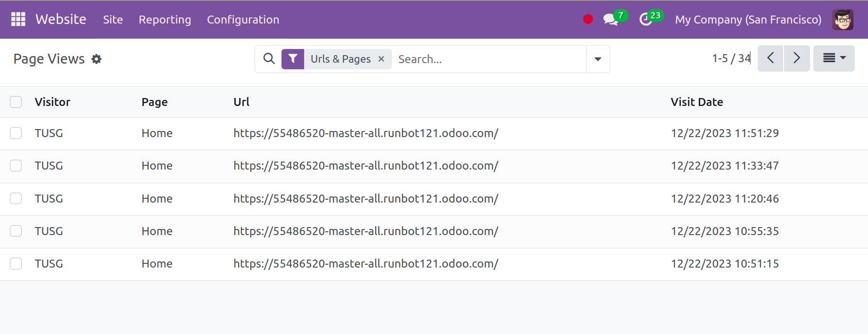868x334 pixels.
Task: Open the activities clock icon
Action: [645, 19]
